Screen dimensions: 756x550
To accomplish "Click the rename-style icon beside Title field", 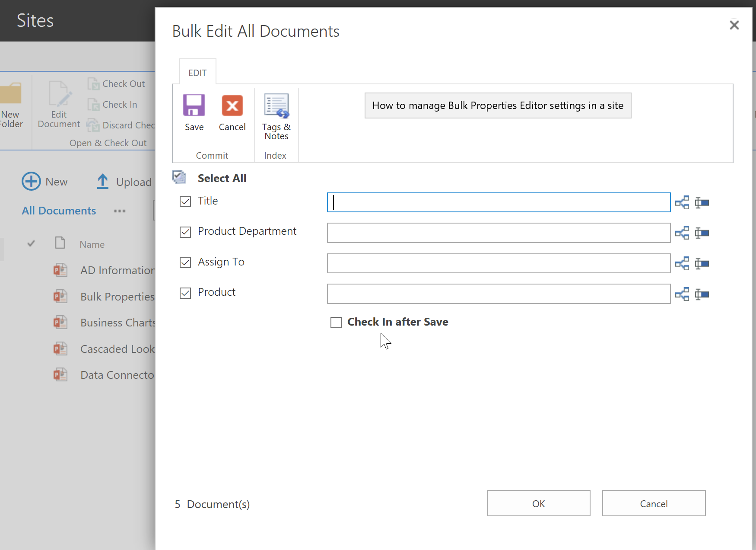I will [702, 202].
